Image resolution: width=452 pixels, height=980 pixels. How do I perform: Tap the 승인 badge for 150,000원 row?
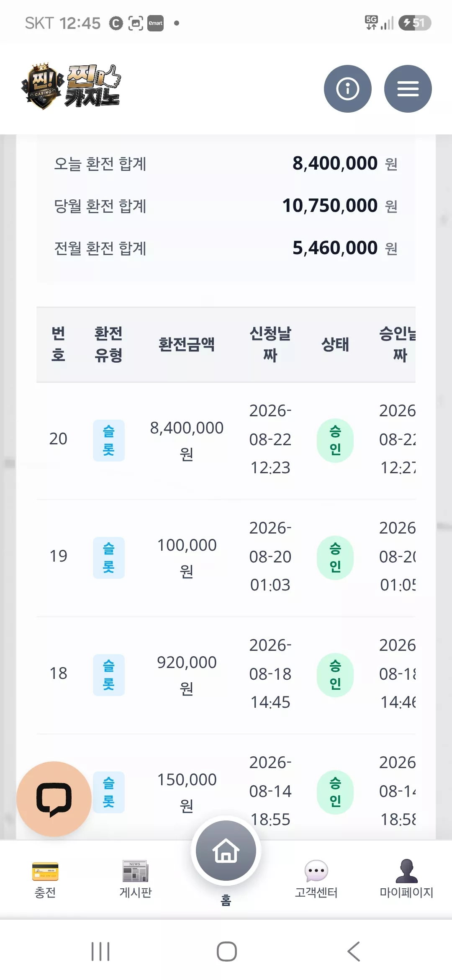[x=335, y=792]
